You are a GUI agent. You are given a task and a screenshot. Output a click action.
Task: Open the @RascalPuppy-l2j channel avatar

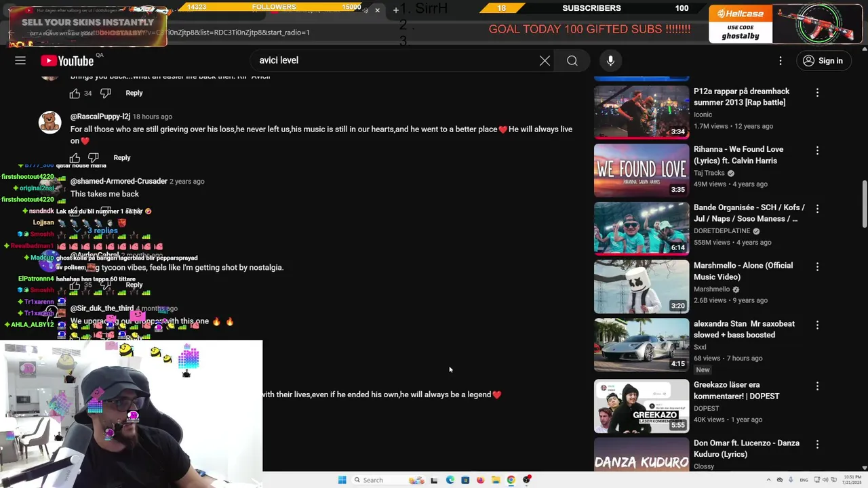[50, 123]
